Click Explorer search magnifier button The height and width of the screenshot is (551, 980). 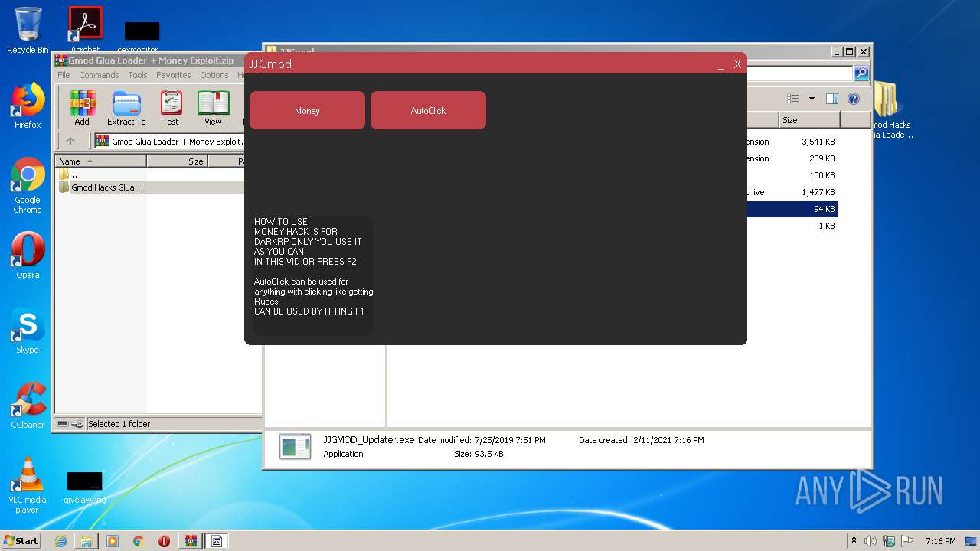click(x=861, y=73)
